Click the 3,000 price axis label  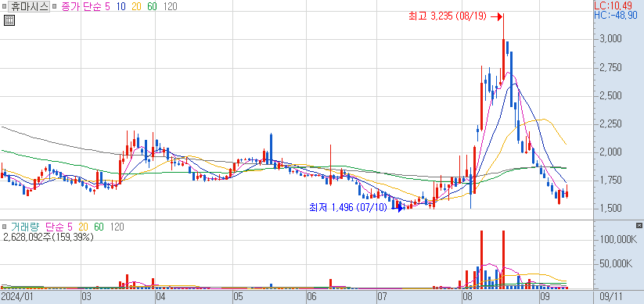[610, 39]
